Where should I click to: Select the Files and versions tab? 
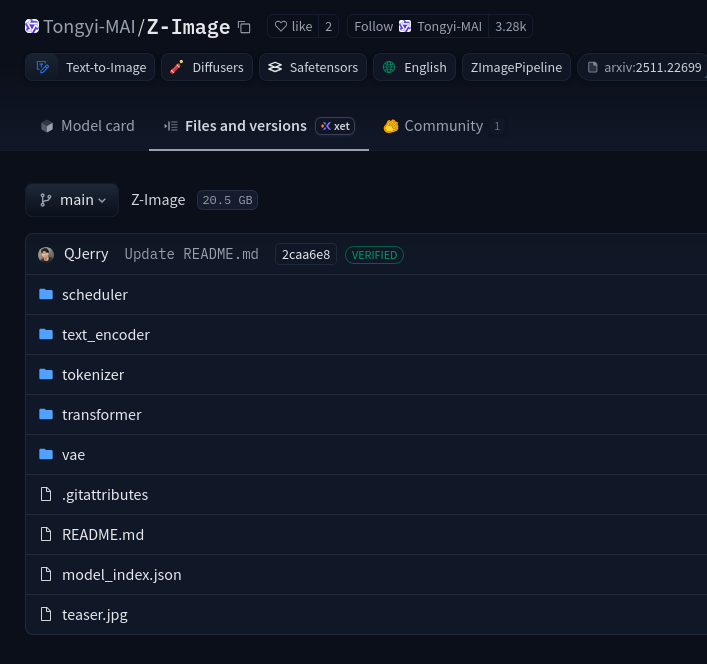(x=259, y=126)
